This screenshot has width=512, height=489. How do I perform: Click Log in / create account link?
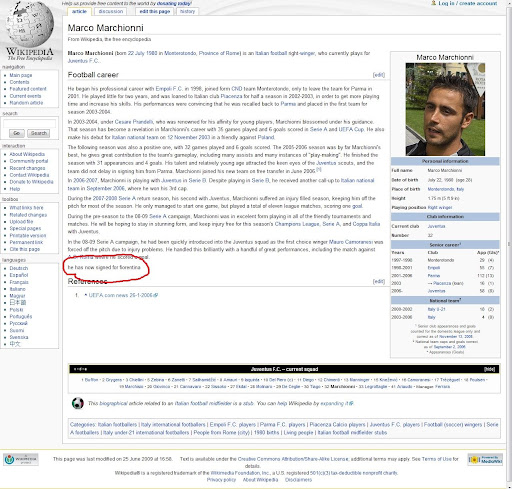[467, 3]
